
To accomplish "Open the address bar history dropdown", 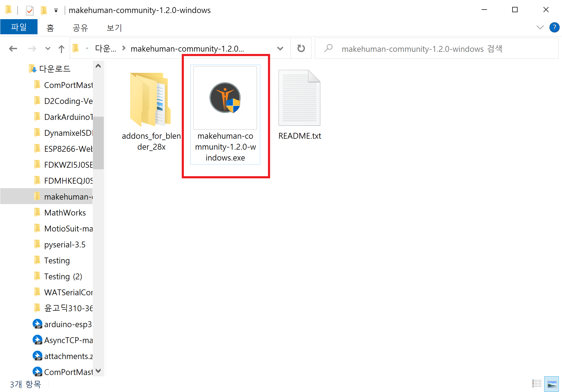I will click(280, 49).
